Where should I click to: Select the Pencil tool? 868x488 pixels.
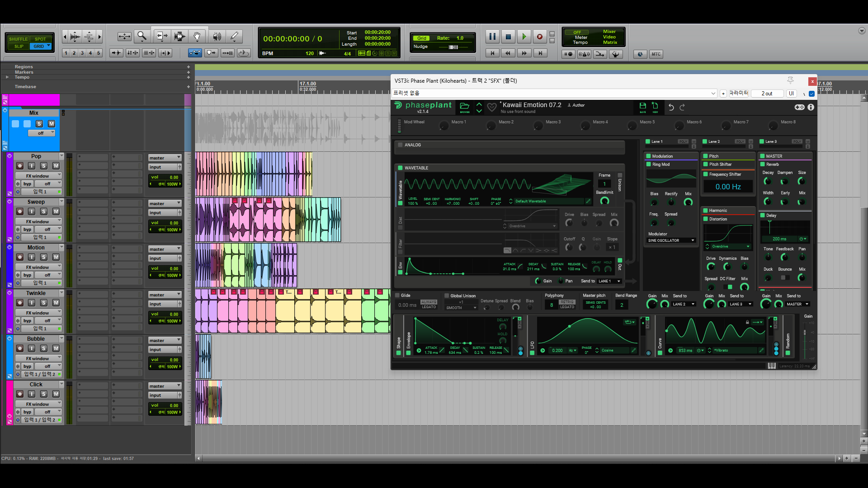[234, 36]
